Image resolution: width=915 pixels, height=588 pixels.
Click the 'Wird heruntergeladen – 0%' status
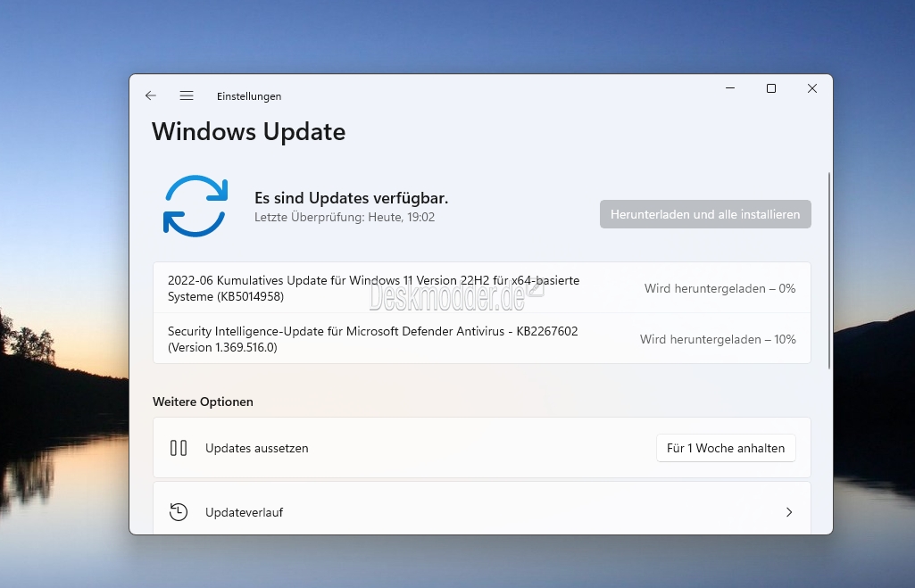click(x=720, y=288)
